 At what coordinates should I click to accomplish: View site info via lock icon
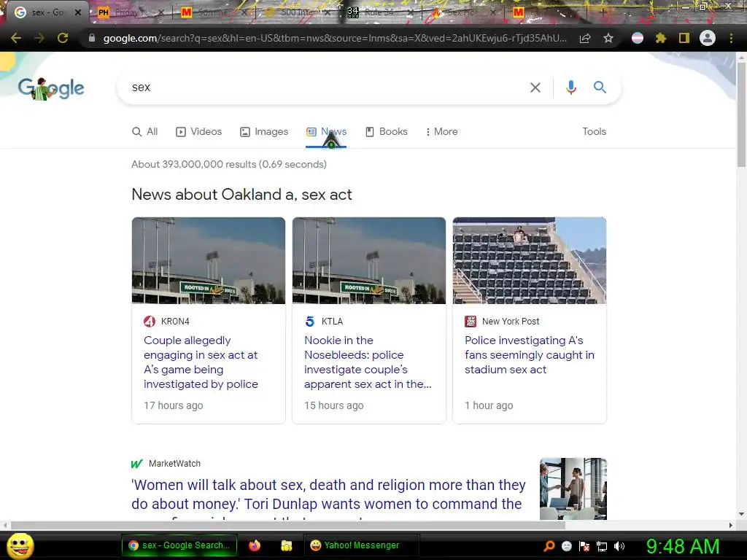[92, 38]
